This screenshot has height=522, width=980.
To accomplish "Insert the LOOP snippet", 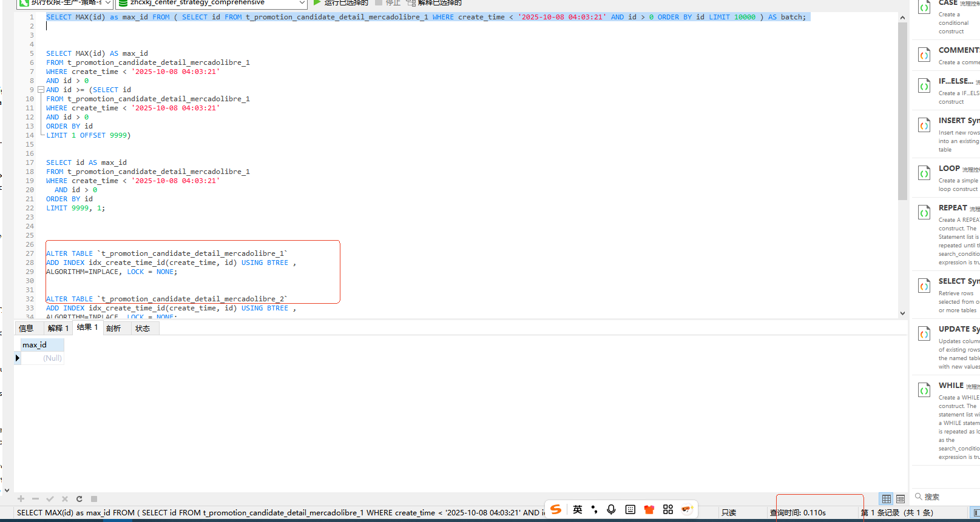I will [x=947, y=178].
